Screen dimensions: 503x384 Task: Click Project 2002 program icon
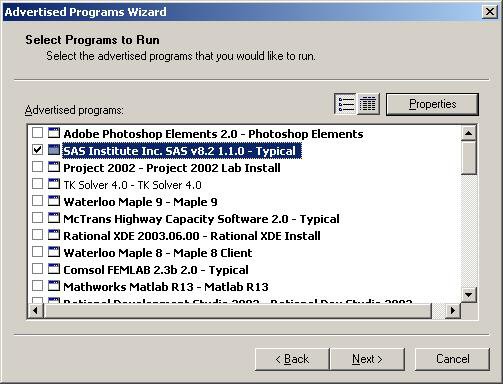(x=54, y=167)
